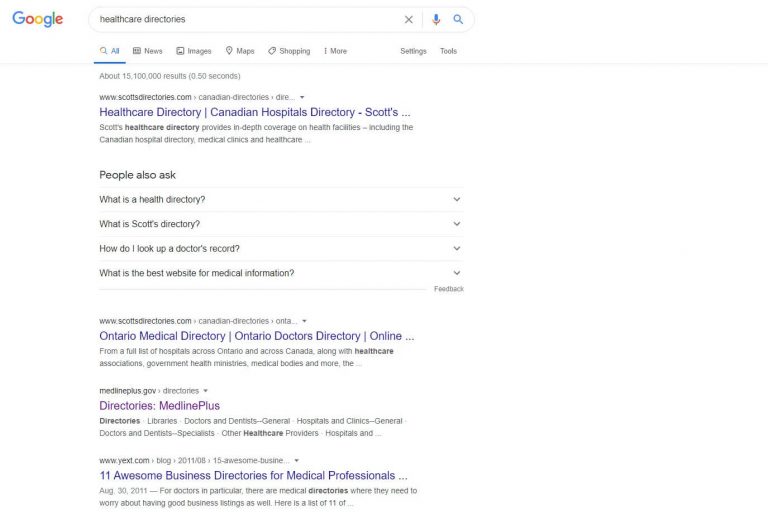Expand 'How do I look up a doctor's record?'

click(281, 248)
